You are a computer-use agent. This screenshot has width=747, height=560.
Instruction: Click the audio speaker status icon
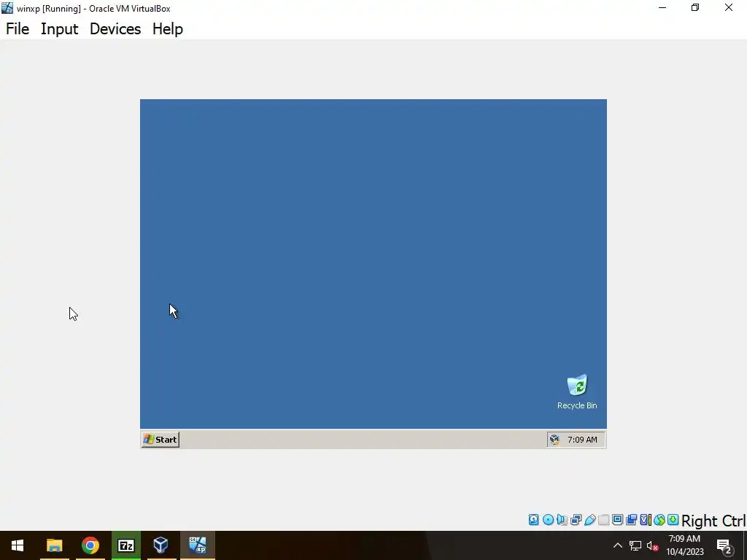[x=562, y=520]
